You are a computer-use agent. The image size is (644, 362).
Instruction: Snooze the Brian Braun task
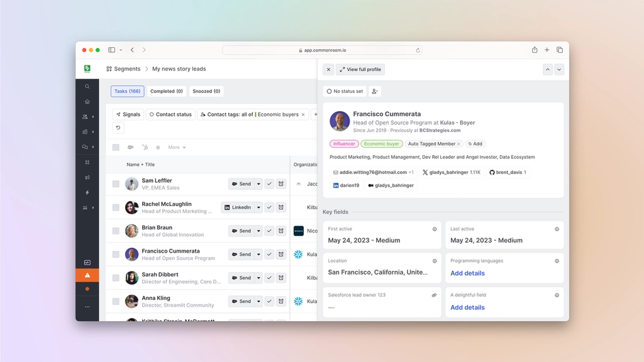(x=281, y=231)
